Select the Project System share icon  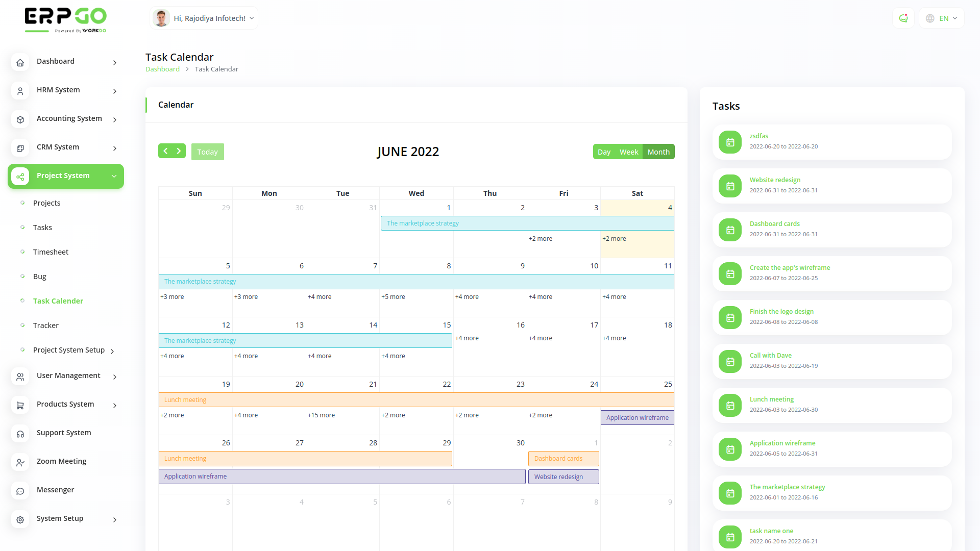(x=20, y=177)
